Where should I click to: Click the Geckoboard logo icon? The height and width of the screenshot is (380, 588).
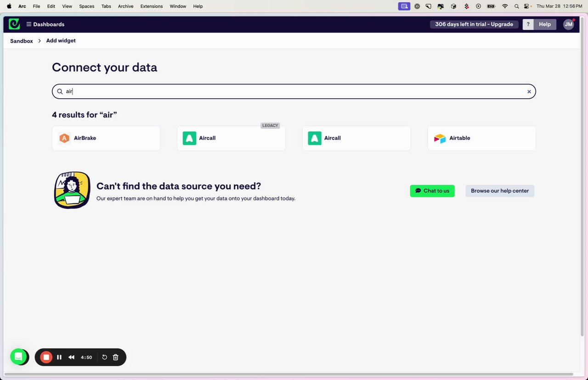pyautogui.click(x=14, y=24)
